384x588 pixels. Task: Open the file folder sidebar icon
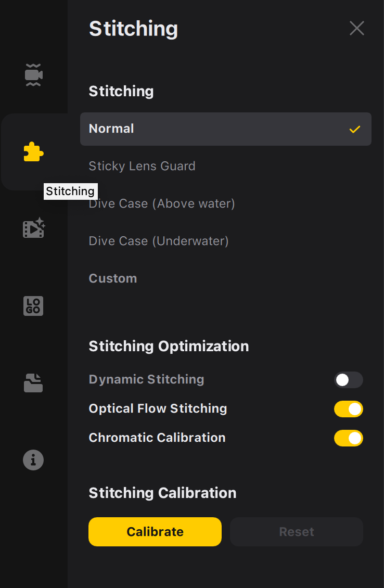[33, 383]
